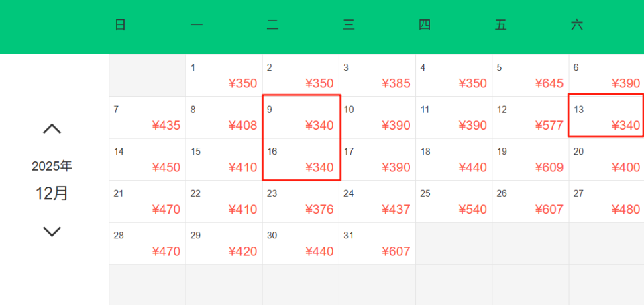Go to previous month with up chevron
The image size is (644, 305).
(x=52, y=128)
